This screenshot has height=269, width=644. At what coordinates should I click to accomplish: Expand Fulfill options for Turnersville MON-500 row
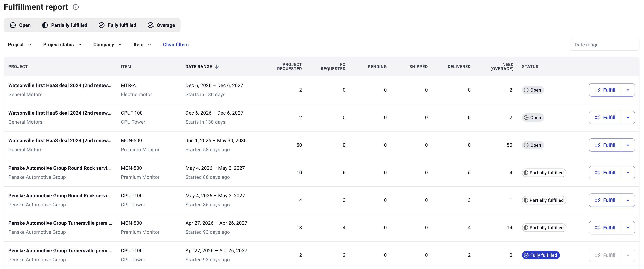[628, 227]
